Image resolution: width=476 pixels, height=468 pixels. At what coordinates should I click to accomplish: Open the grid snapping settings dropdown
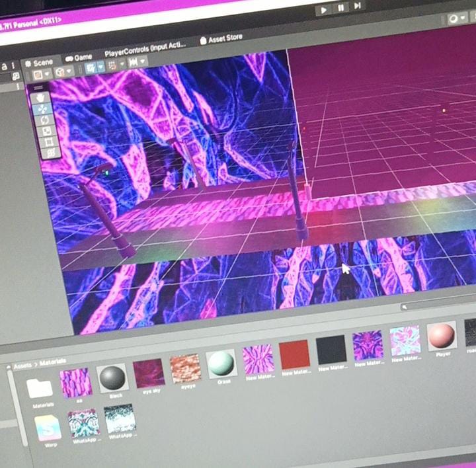(x=100, y=66)
